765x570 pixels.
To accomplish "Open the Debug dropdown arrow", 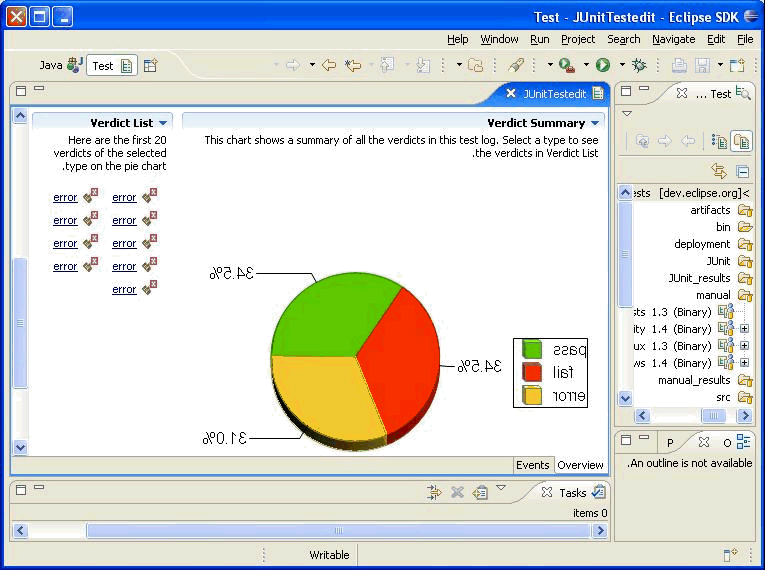I will tap(622, 64).
